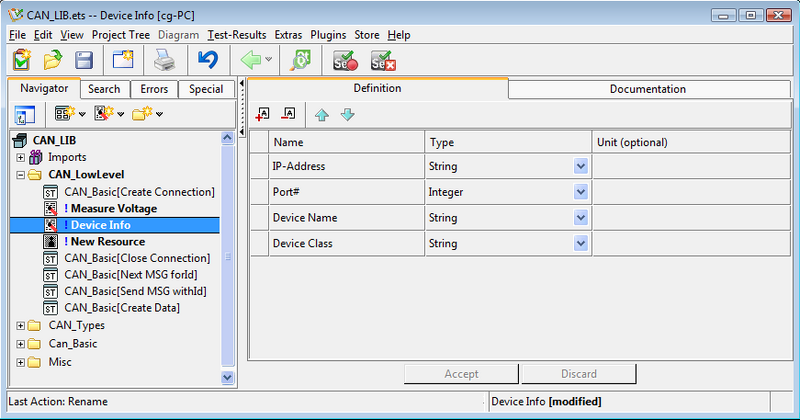Switch to the Documentation tab

point(647,89)
